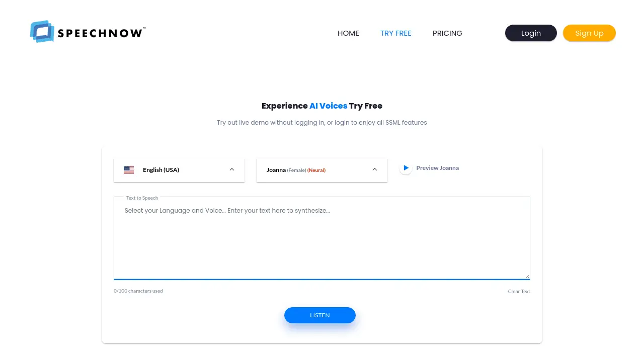Click the "Preview Joanna" label

(438, 168)
